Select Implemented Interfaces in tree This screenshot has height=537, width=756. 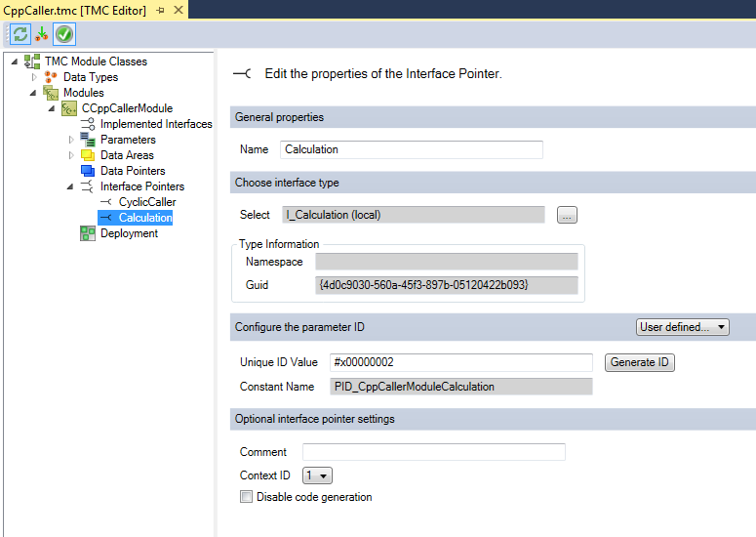pyautogui.click(x=156, y=124)
